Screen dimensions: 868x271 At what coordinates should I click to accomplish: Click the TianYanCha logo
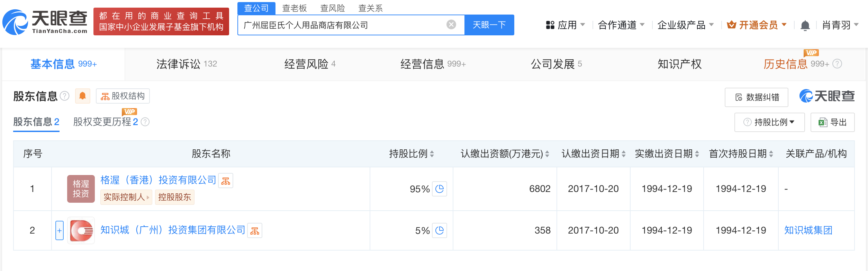point(45,22)
